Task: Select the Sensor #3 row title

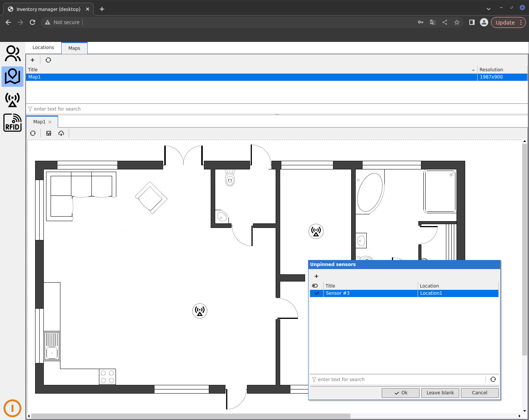Action: click(x=370, y=293)
